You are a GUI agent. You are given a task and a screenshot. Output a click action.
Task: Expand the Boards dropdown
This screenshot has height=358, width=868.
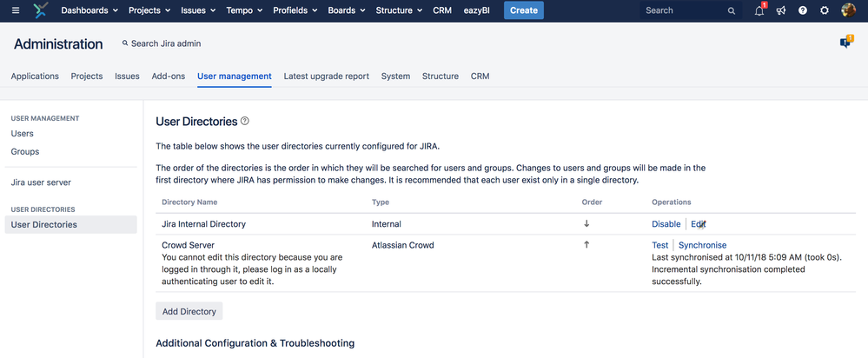347,10
